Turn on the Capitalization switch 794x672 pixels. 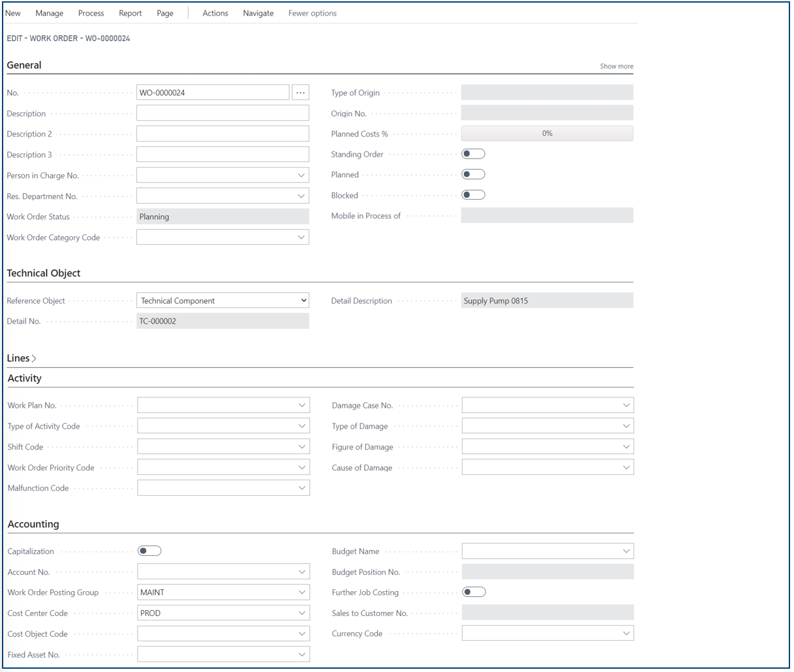149,551
